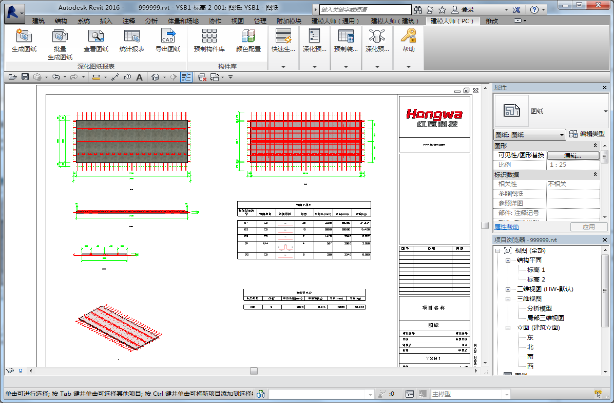This screenshot has width=614, height=403.
Task: Collapse the 视图 (全部) root node in browser
Action: (498, 251)
